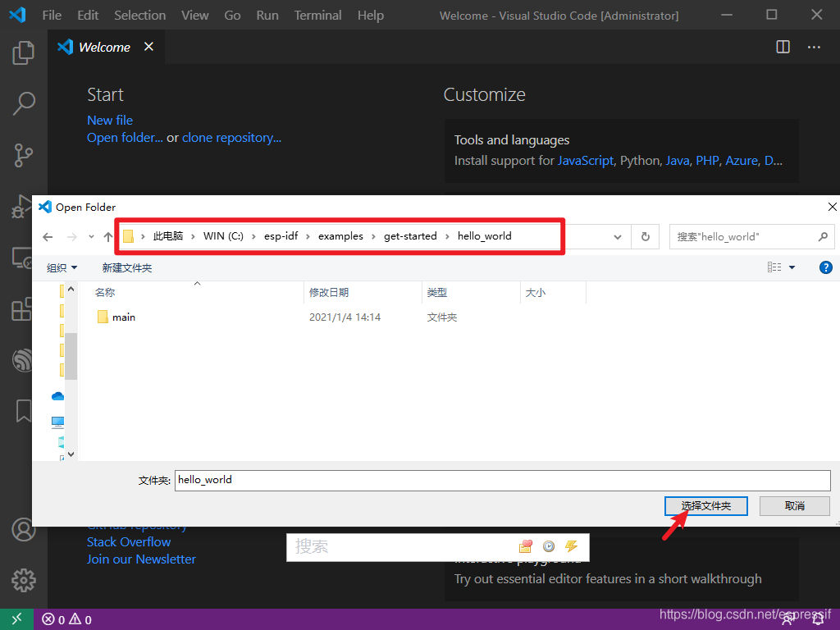
Task: Open the editor More Actions ellipsis
Action: [x=814, y=47]
